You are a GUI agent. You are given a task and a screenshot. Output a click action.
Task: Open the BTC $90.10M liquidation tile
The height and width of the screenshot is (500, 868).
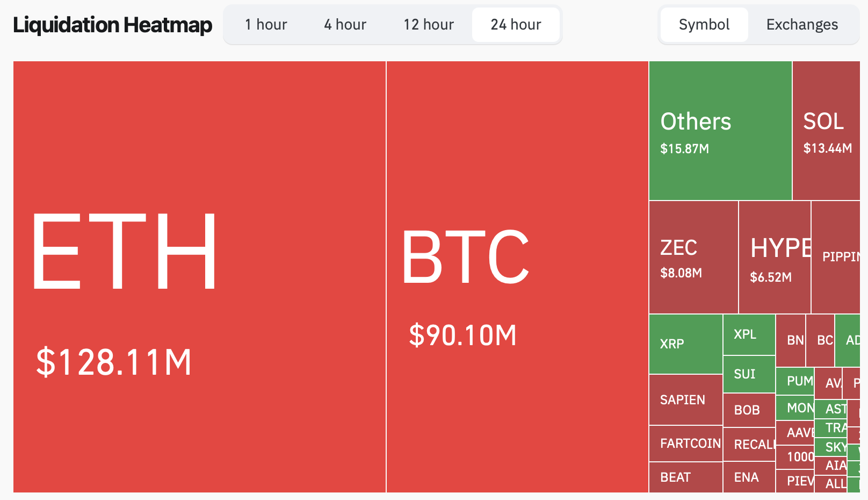coord(517,277)
